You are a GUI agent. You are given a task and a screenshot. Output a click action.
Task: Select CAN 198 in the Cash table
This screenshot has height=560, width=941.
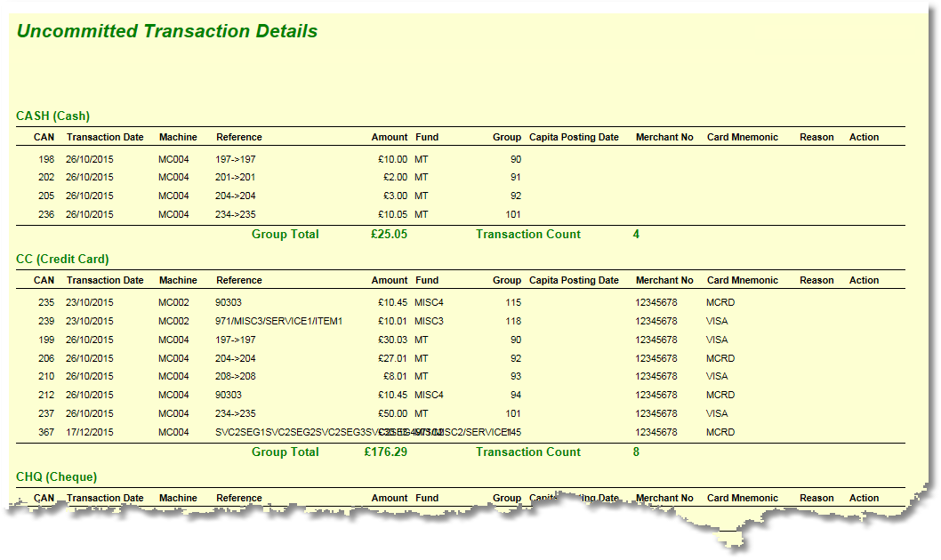pyautogui.click(x=46, y=159)
